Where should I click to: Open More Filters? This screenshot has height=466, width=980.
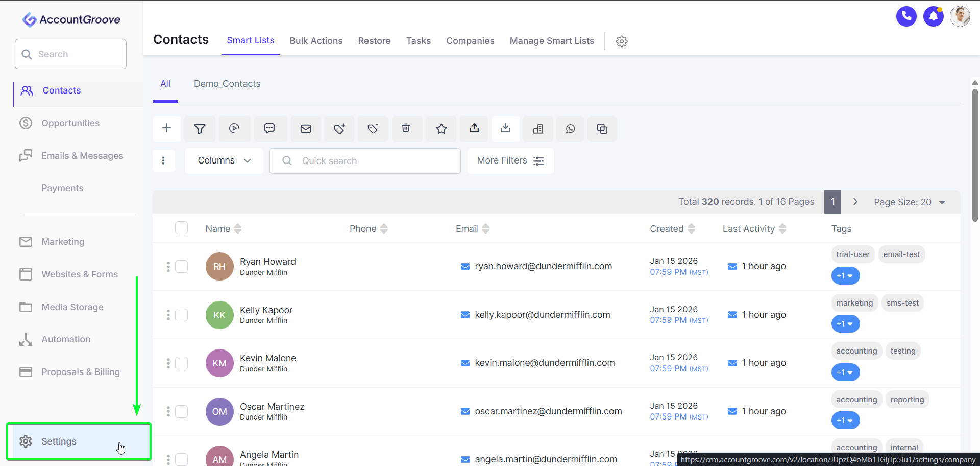pos(510,160)
